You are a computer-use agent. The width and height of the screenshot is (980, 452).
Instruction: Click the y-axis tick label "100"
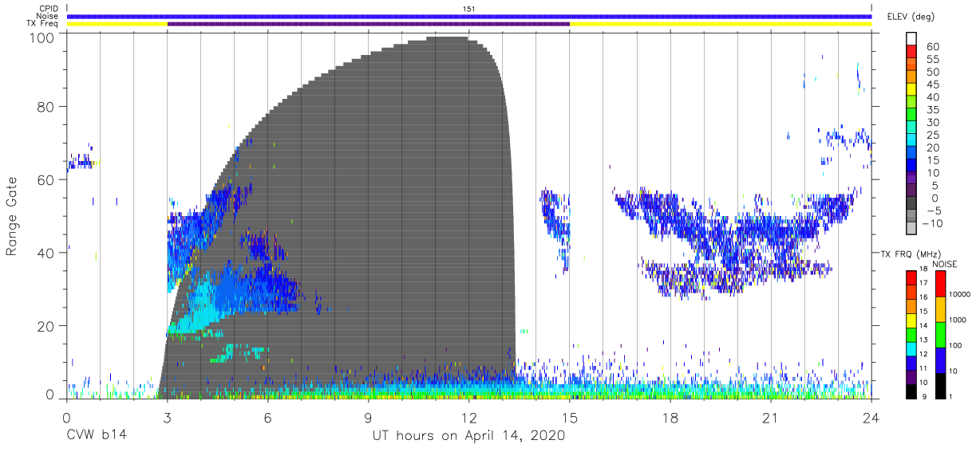[42, 37]
